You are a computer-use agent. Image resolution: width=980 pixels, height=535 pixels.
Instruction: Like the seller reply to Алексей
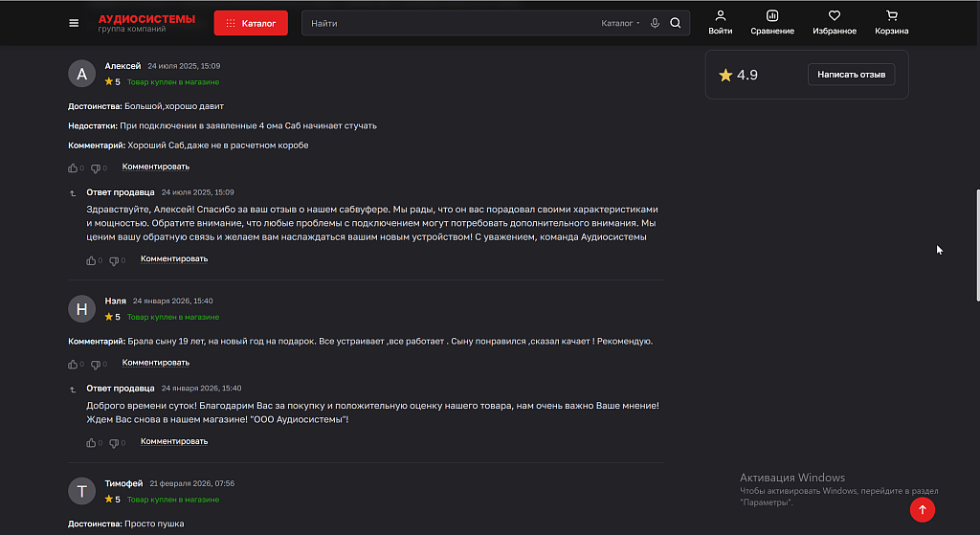pos(91,260)
